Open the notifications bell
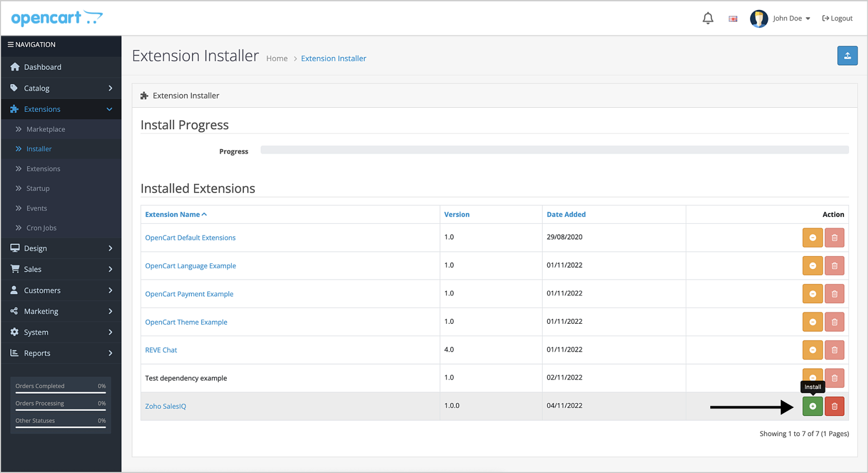This screenshot has height=473, width=868. (x=708, y=18)
